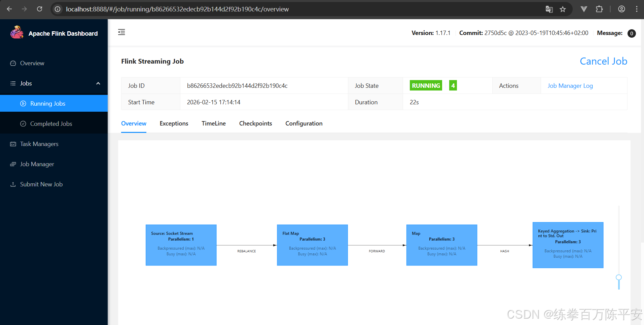Image resolution: width=644 pixels, height=325 pixels.
Task: Go back with the browser back arrow
Action: (9, 9)
